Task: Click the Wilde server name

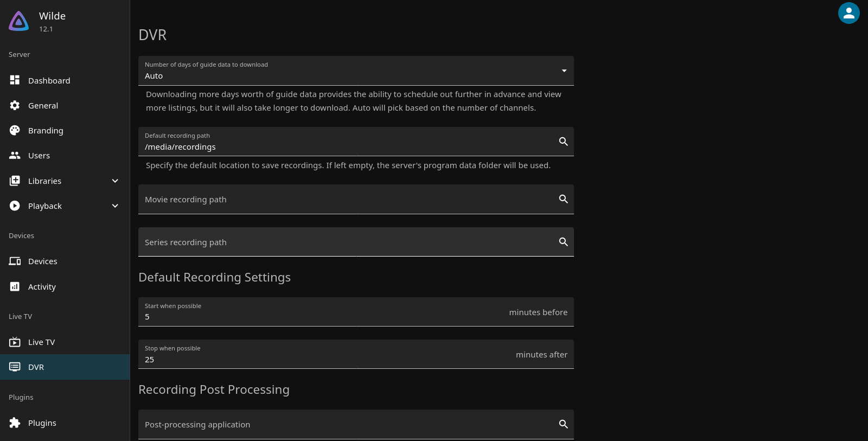Action: tap(52, 16)
